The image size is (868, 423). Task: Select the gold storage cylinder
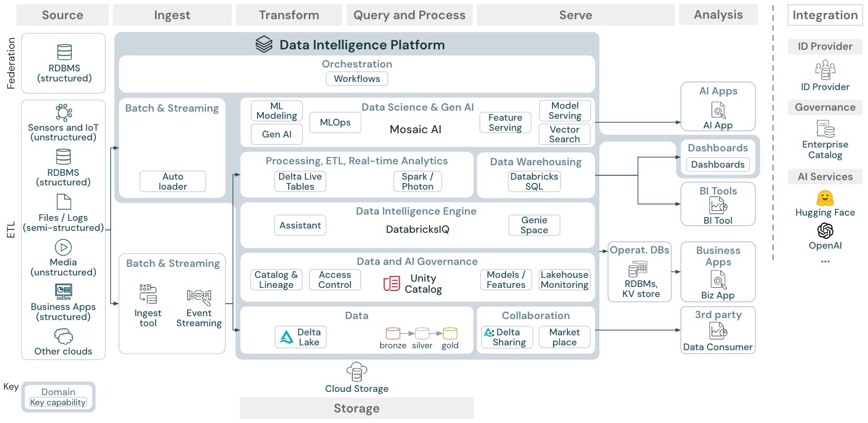click(x=450, y=333)
